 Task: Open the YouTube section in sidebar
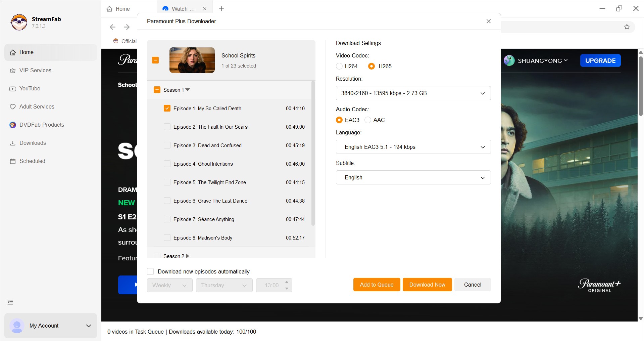pyautogui.click(x=30, y=89)
